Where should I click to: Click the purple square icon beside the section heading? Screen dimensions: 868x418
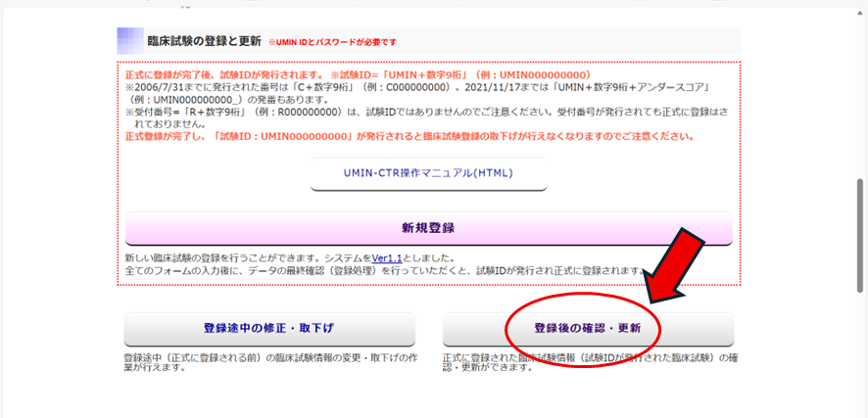click(130, 41)
